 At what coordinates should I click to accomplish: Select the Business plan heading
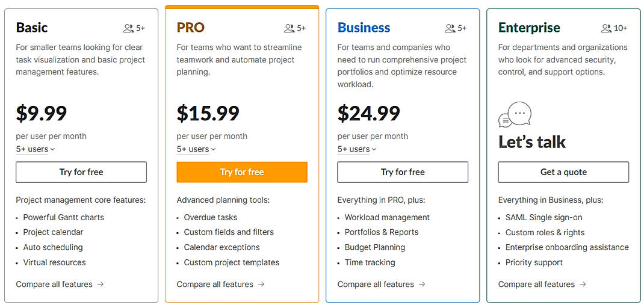click(x=364, y=28)
